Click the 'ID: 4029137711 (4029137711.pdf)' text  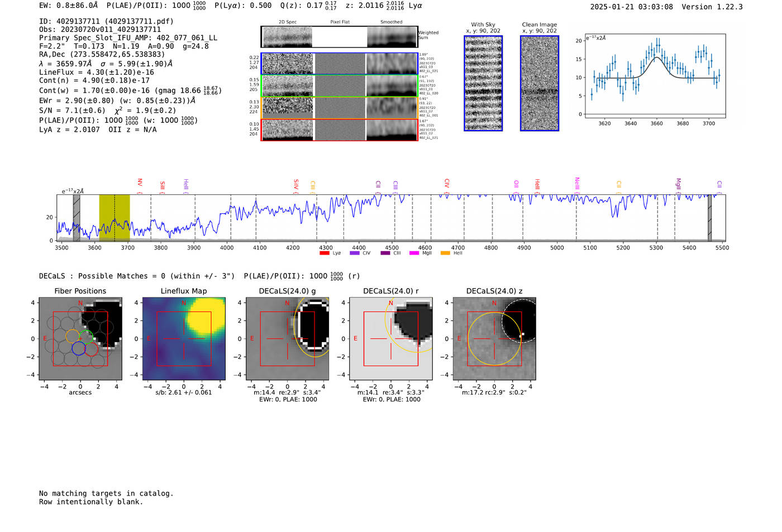[x=106, y=21]
